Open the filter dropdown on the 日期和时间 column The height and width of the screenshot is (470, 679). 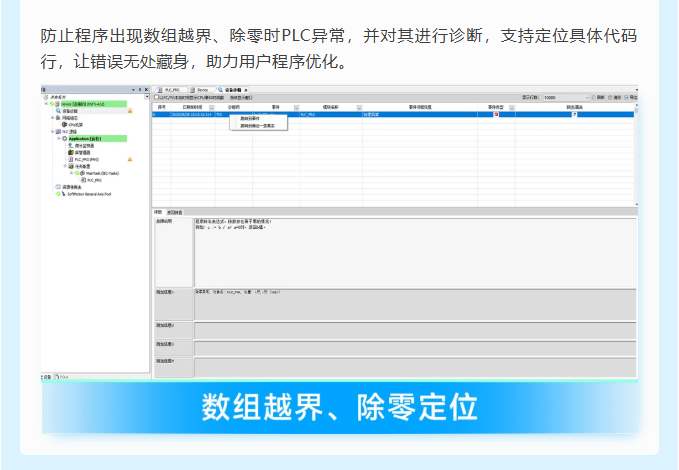[x=212, y=106]
